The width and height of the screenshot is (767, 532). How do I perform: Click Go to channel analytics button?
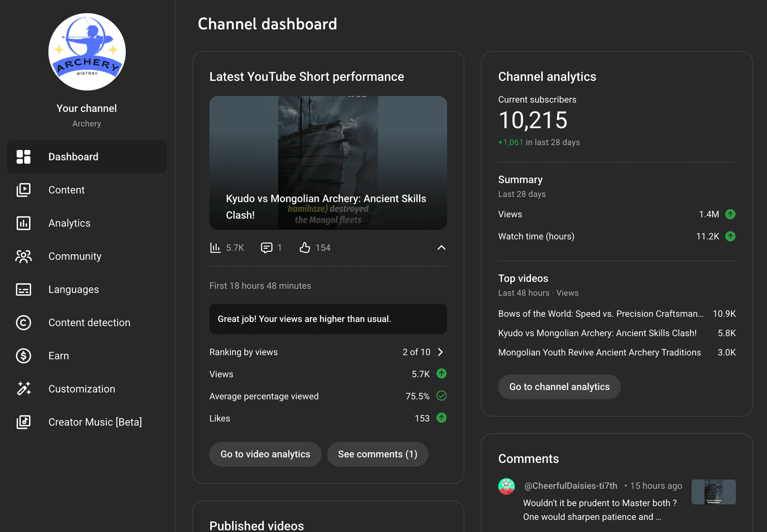point(559,387)
